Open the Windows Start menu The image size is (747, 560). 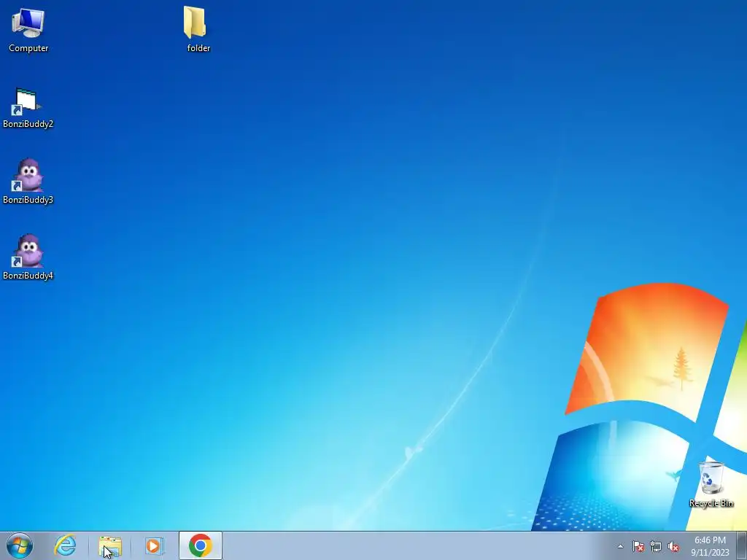(20, 545)
